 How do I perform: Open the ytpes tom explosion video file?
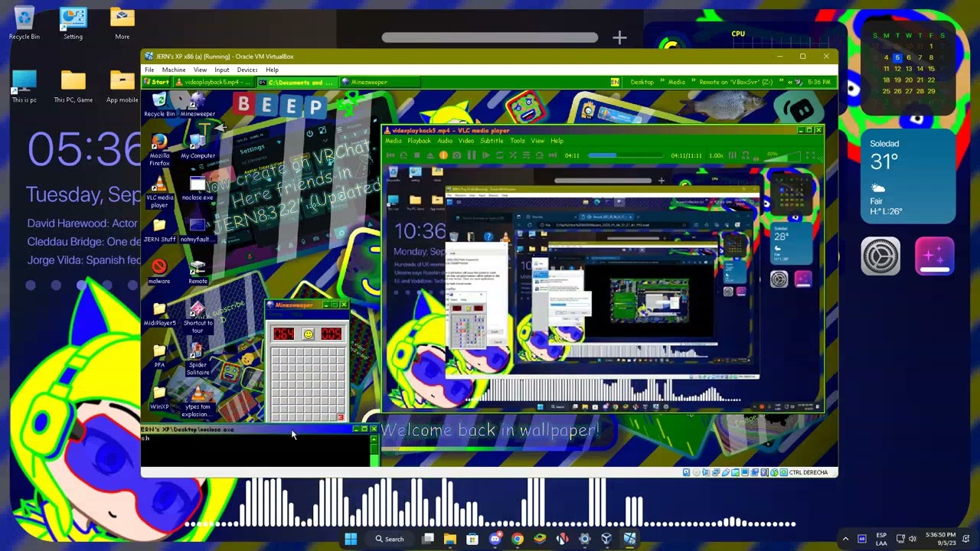click(198, 401)
